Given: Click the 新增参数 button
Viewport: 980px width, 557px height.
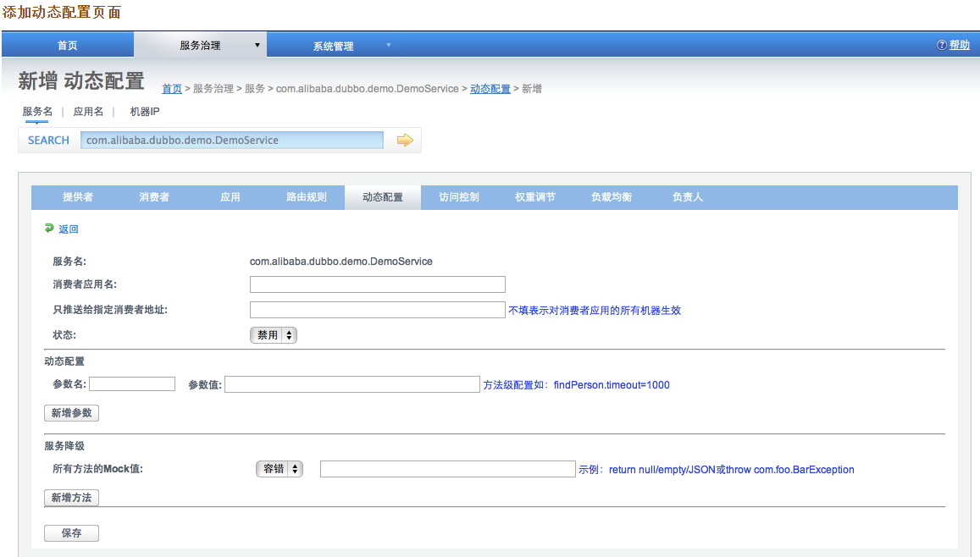Looking at the screenshot, I should click(x=72, y=413).
